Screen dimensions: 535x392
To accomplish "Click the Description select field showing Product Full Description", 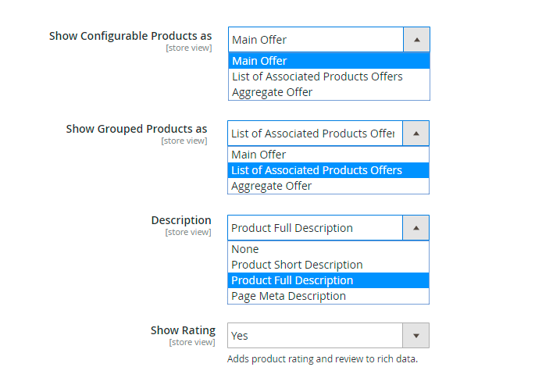I will pos(316,228).
